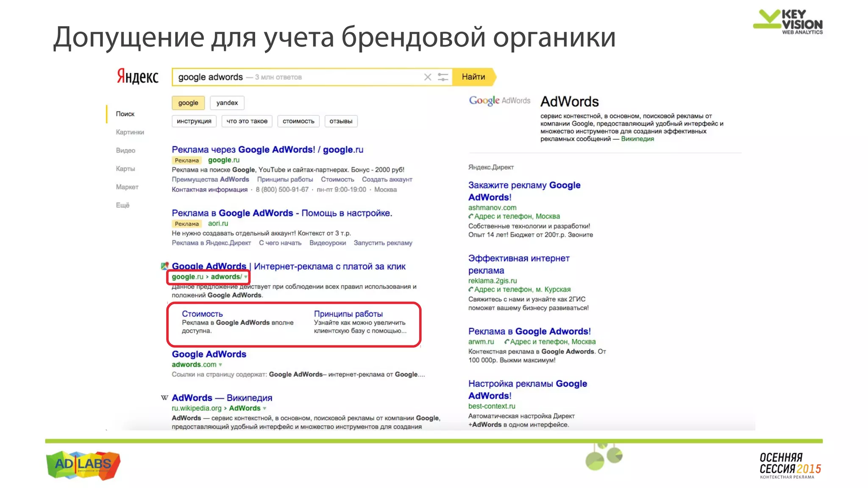Expand dropdown arrow next to adwords.com
The width and height of the screenshot is (868, 488).
coord(220,365)
